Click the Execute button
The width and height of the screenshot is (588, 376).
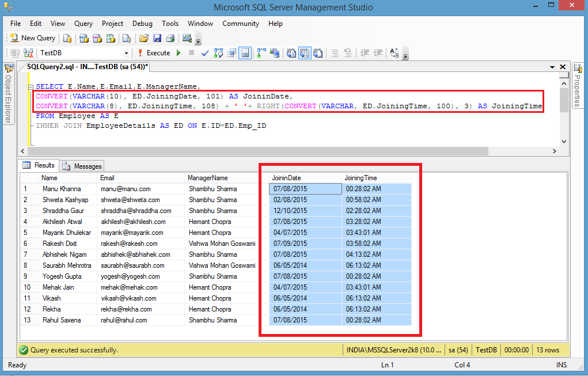154,53
